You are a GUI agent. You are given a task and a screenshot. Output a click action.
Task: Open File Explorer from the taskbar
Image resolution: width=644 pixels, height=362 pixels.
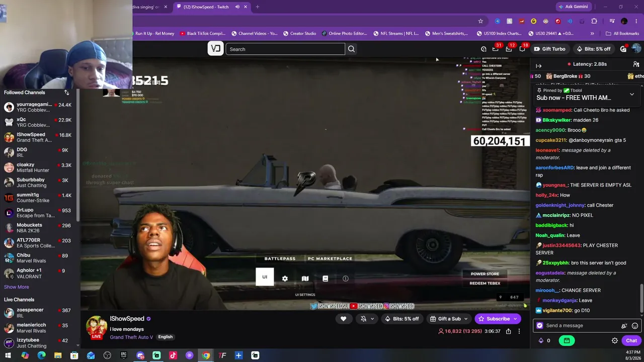pos(58,355)
